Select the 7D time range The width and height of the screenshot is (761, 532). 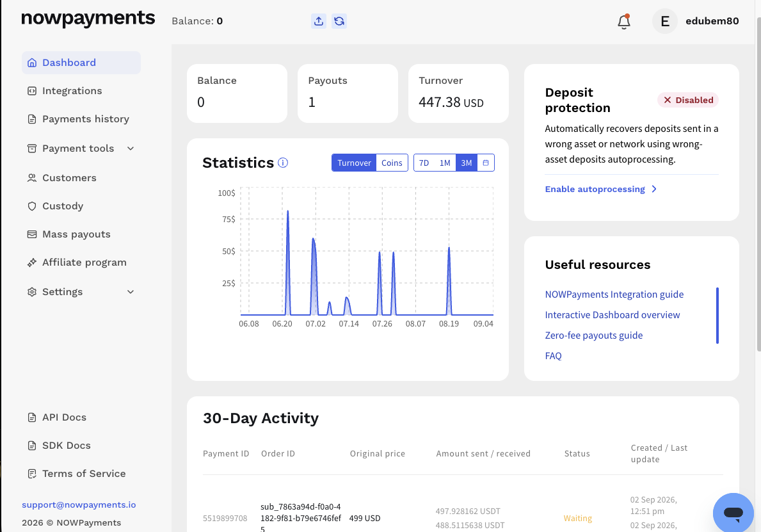coord(424,163)
